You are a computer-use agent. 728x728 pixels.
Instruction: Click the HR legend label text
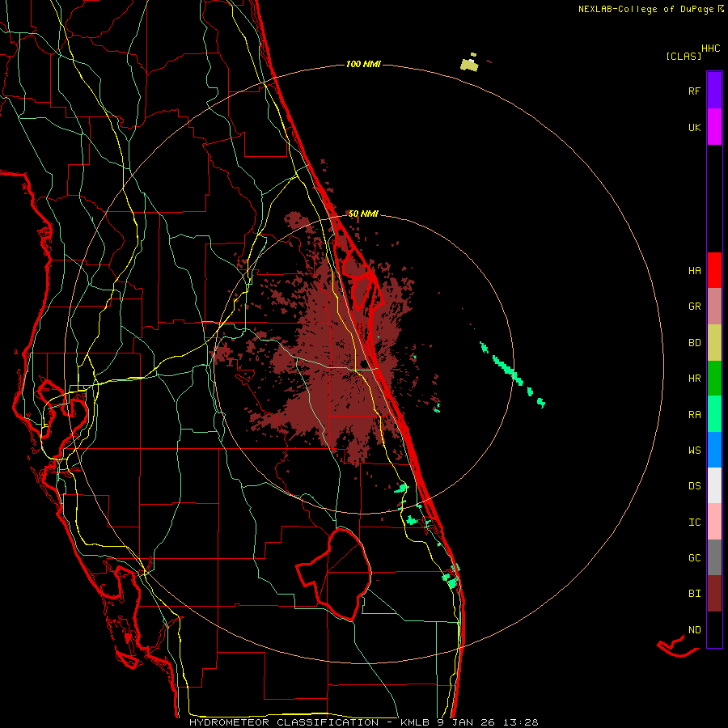[x=694, y=379]
